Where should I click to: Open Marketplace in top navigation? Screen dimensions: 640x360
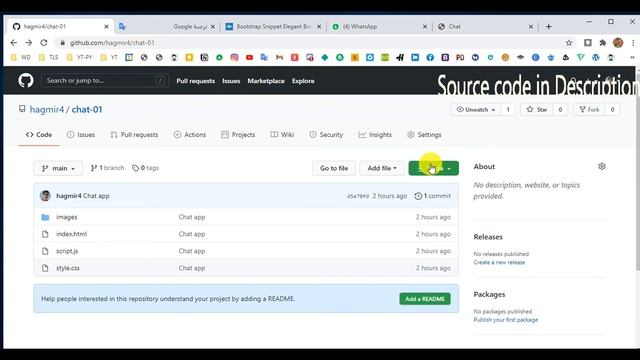tap(266, 81)
